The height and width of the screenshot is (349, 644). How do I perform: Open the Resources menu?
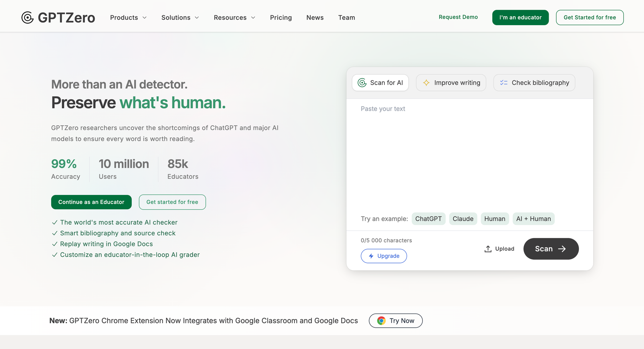coord(234,17)
